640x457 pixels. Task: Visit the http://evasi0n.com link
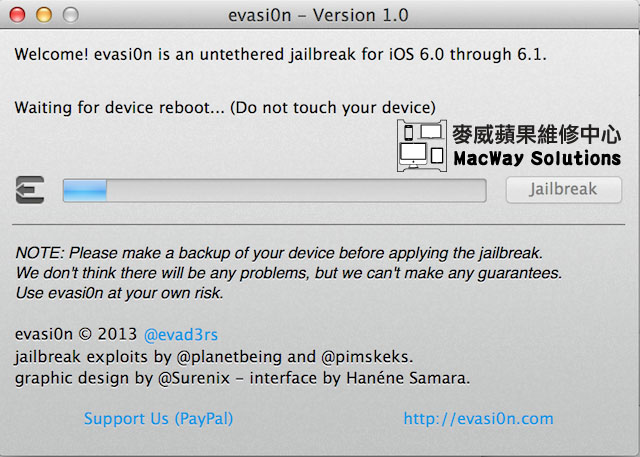[x=478, y=419]
